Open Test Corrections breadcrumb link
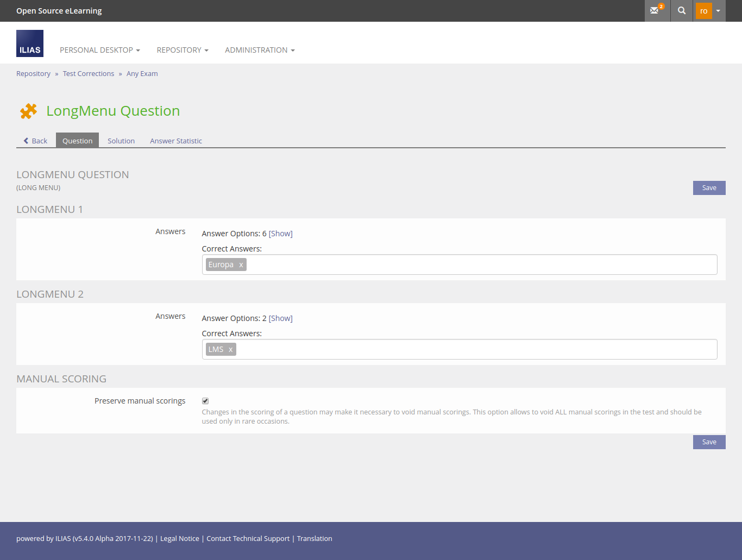 click(x=89, y=74)
